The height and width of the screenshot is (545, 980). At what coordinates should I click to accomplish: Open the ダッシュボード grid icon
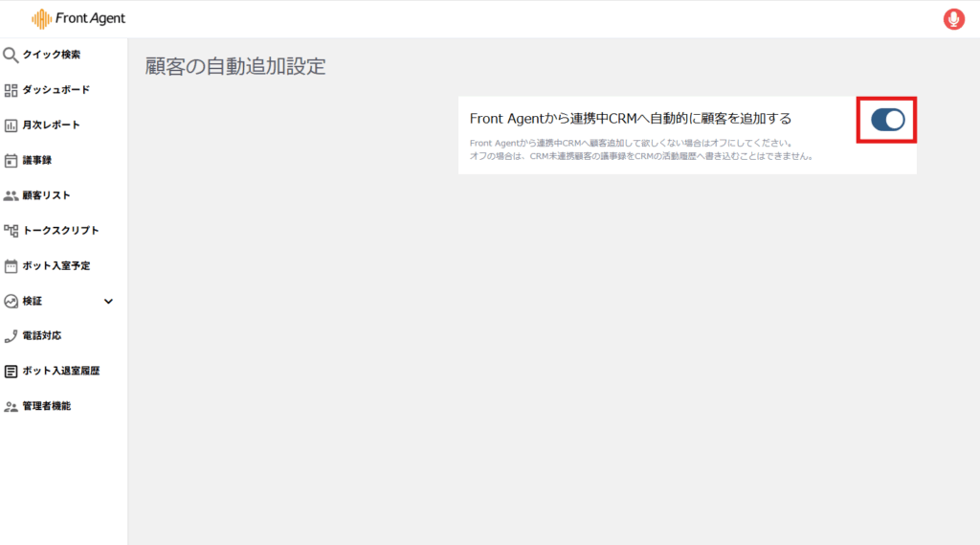[x=11, y=90]
